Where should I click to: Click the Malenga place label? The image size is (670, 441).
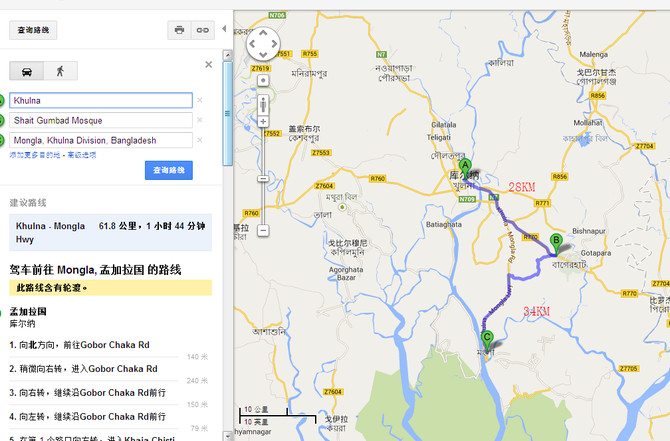(x=594, y=55)
